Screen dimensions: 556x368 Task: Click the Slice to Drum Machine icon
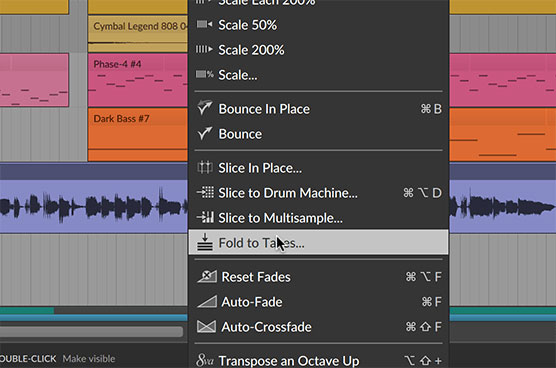coord(205,192)
